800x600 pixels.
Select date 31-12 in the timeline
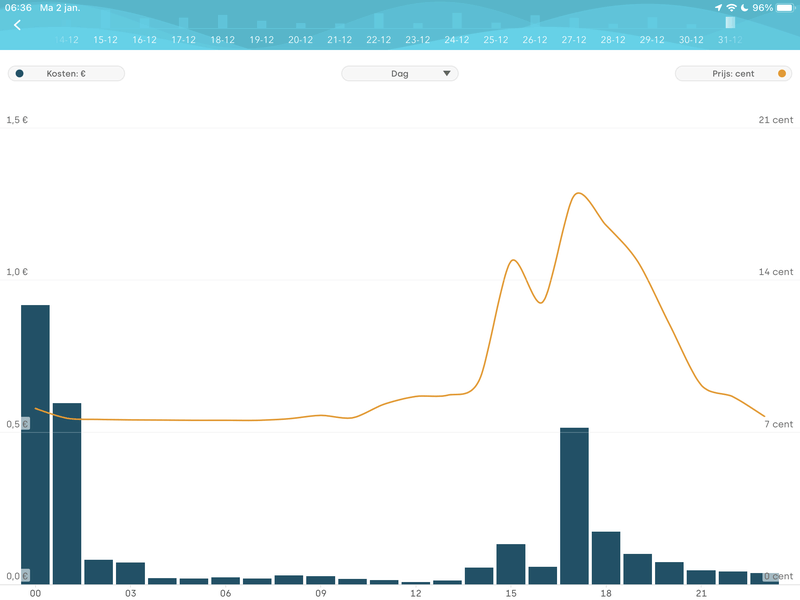point(730,40)
